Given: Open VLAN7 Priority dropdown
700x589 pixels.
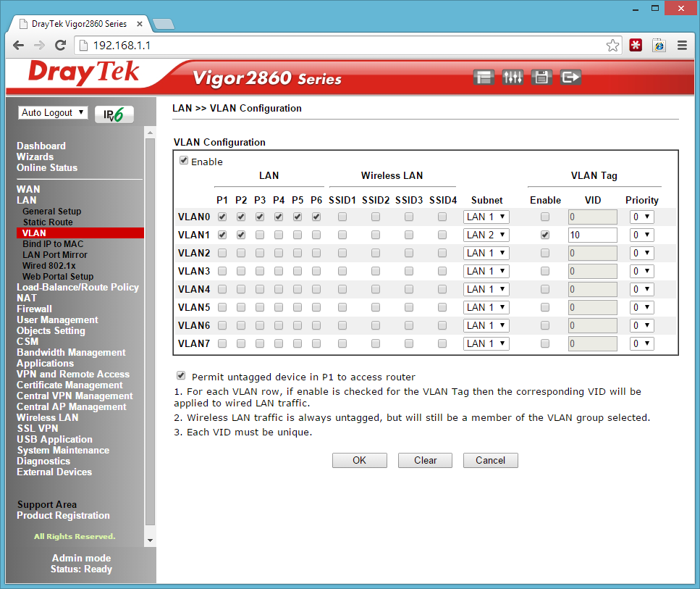Looking at the screenshot, I should pyautogui.click(x=642, y=343).
